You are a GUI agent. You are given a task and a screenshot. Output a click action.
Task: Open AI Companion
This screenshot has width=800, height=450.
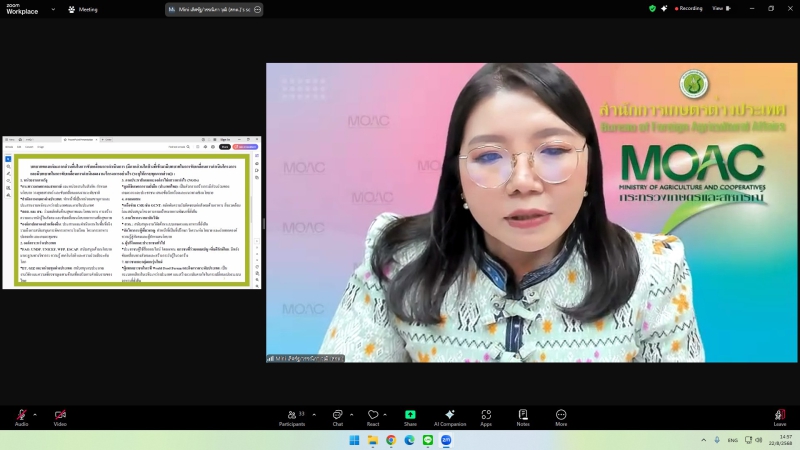coord(449,415)
